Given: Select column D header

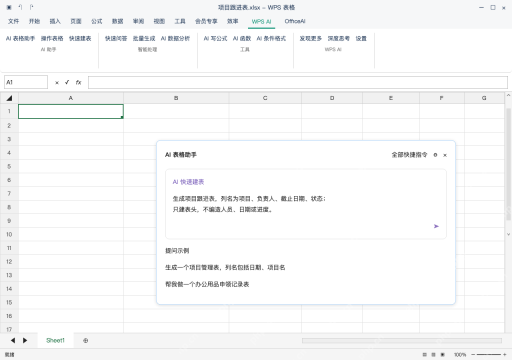Looking at the screenshot, I should 332,98.
